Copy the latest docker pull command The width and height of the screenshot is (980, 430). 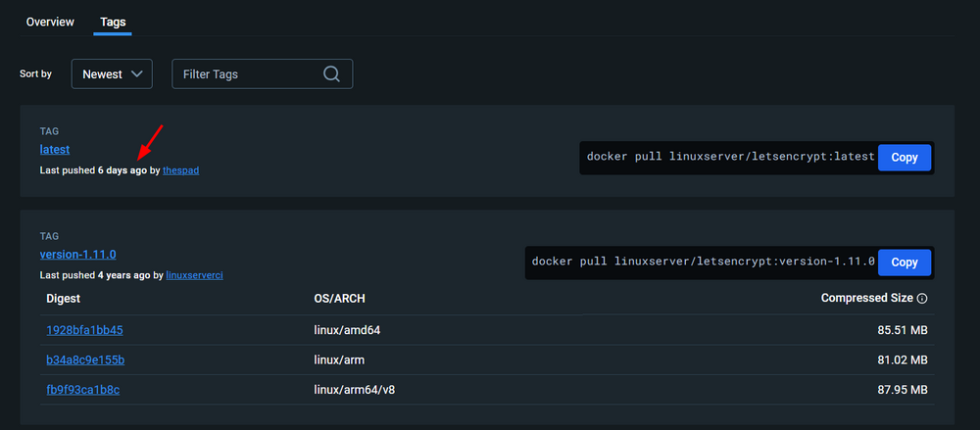point(905,158)
